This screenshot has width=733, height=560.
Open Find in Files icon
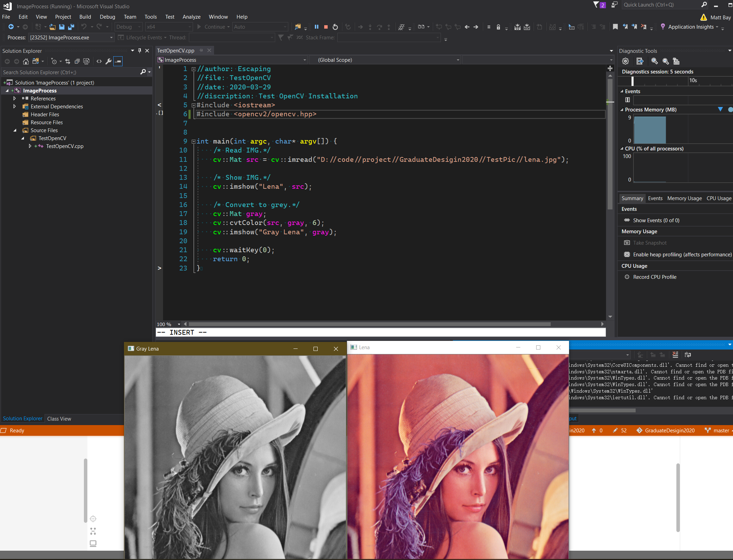[298, 27]
